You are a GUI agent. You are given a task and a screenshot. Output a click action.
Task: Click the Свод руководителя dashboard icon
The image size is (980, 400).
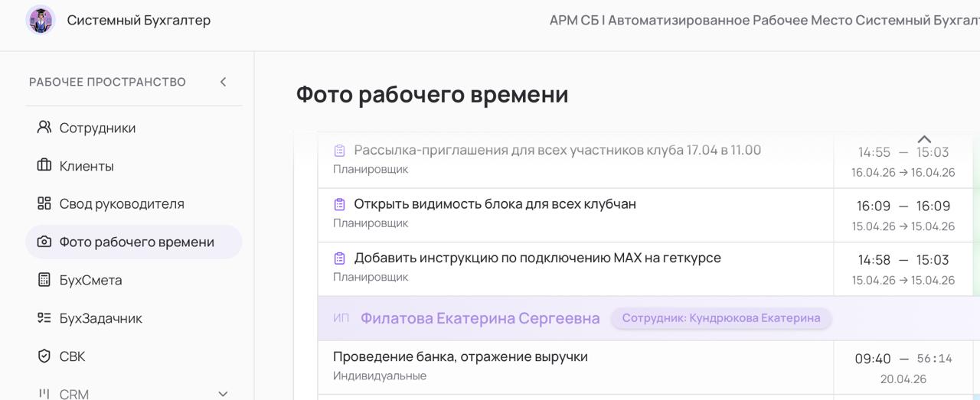(44, 203)
